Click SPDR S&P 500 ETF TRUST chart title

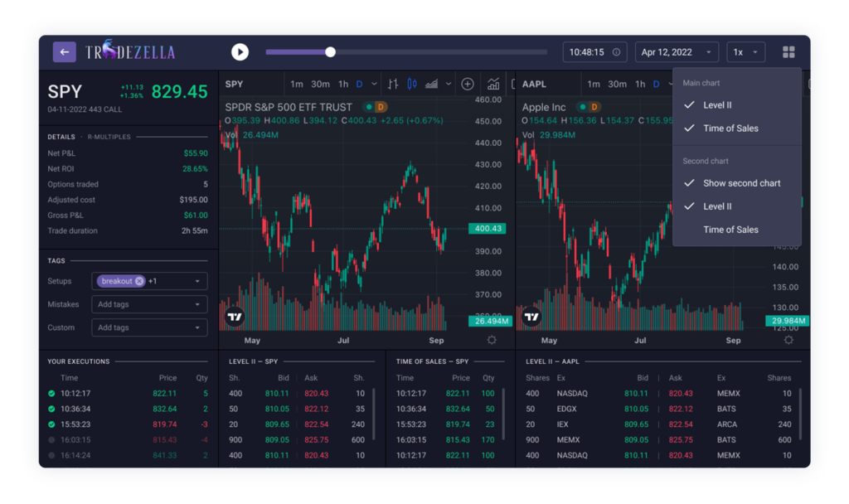point(289,107)
